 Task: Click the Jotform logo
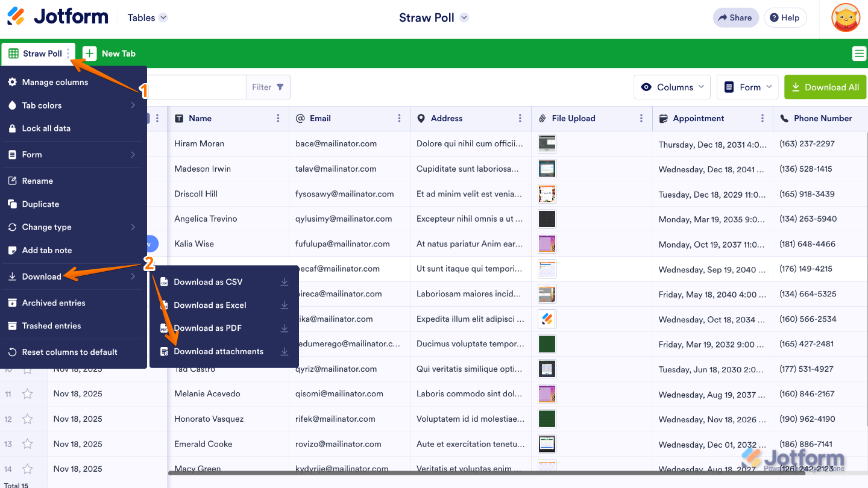[58, 17]
